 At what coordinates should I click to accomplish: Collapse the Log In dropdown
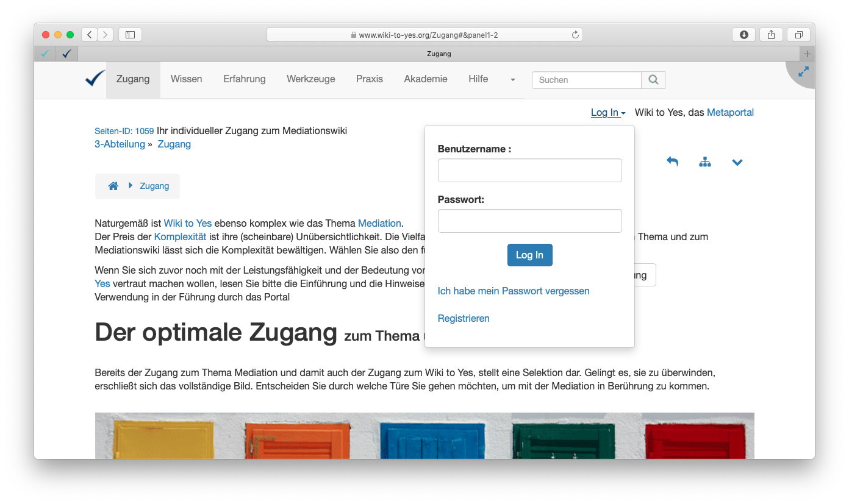click(607, 113)
